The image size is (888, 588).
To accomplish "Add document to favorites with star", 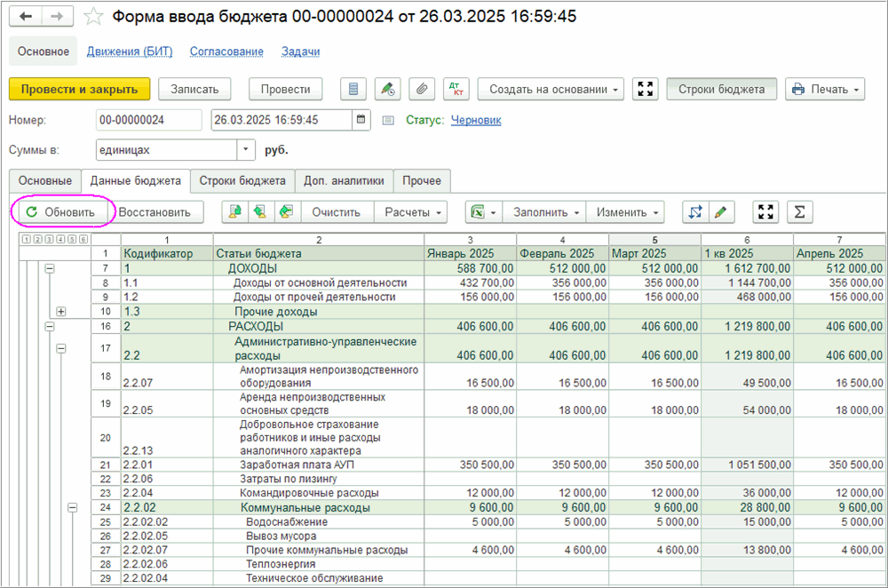I will (93, 17).
